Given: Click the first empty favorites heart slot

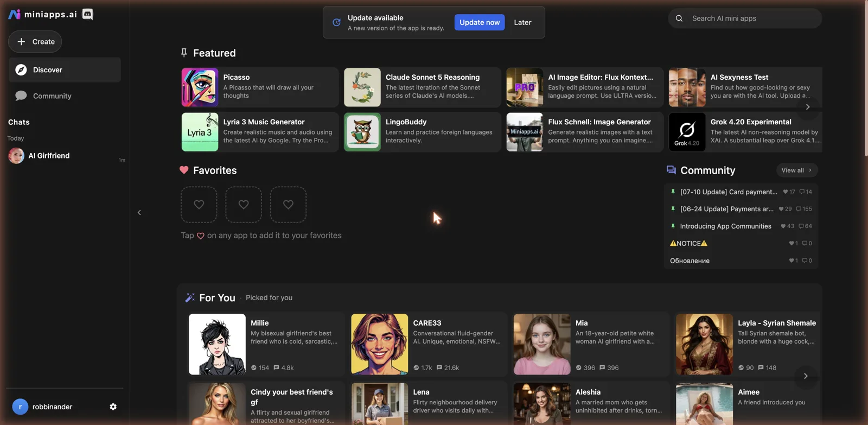Looking at the screenshot, I should pyautogui.click(x=199, y=205).
